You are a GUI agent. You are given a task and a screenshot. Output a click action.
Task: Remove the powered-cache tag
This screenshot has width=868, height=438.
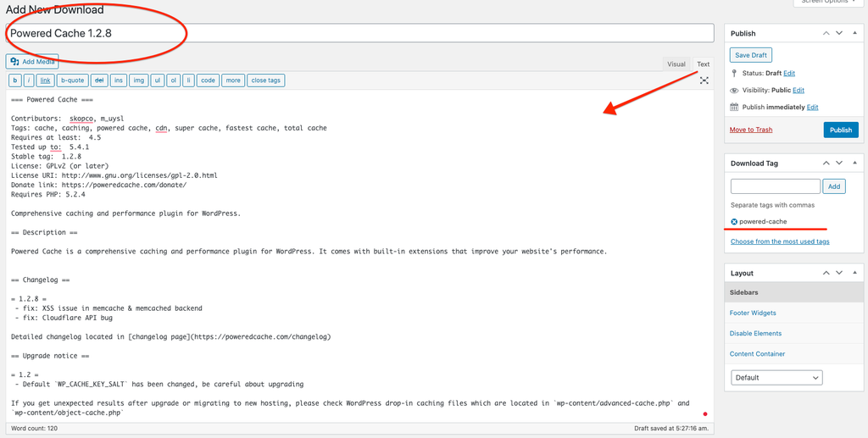tap(734, 221)
